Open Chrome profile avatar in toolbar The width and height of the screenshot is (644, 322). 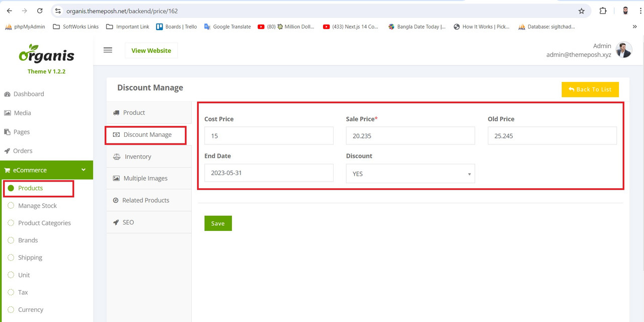tap(625, 11)
